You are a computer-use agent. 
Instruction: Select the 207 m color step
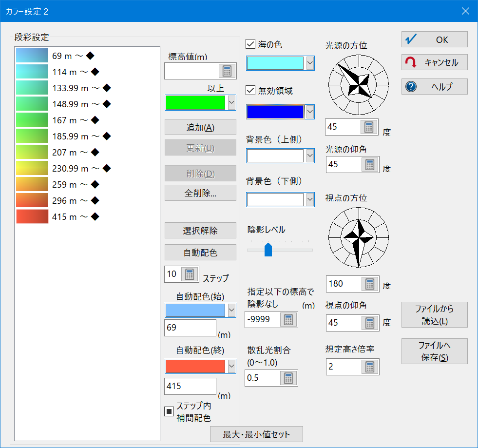pyautogui.click(x=87, y=152)
